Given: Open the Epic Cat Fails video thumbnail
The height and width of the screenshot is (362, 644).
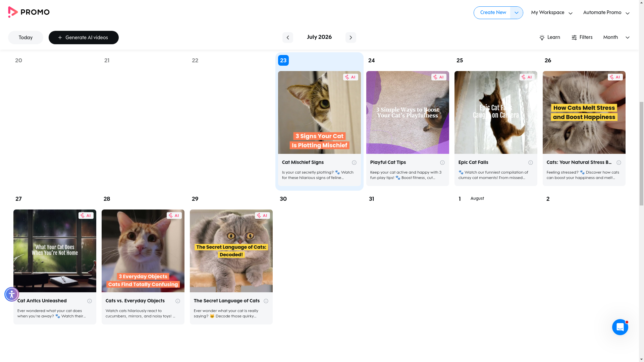Looking at the screenshot, I should point(496,112).
